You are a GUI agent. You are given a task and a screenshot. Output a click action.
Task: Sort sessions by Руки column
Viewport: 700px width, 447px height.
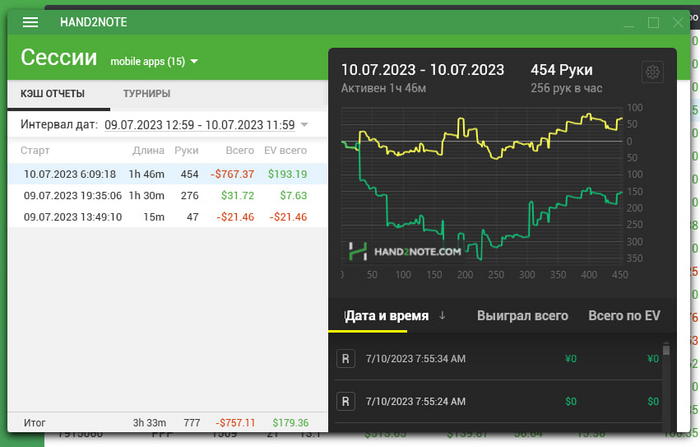[186, 150]
